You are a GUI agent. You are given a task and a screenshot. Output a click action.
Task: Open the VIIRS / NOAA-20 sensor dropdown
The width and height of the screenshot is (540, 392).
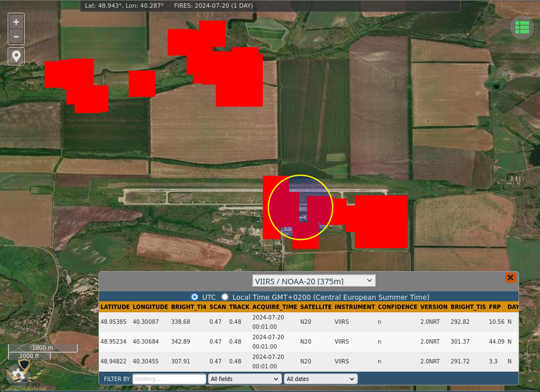tap(313, 281)
